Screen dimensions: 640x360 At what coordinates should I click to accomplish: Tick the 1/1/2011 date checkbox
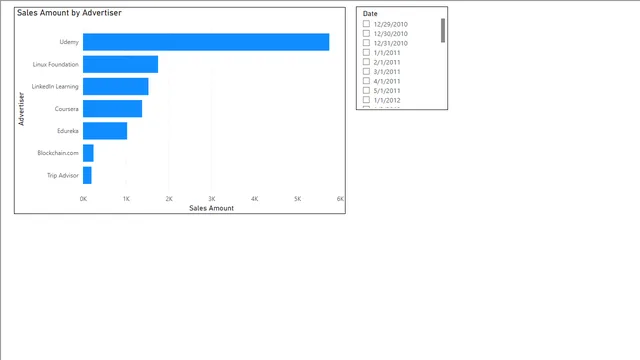click(x=366, y=52)
